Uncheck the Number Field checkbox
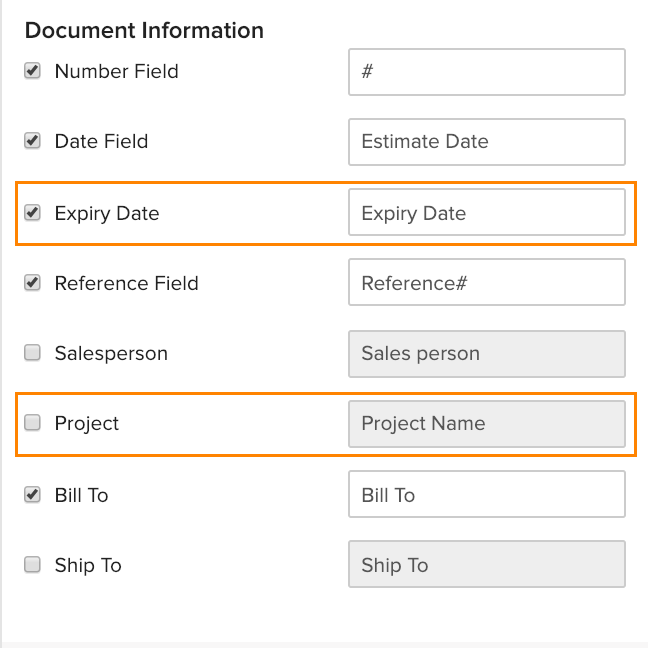 [33, 71]
